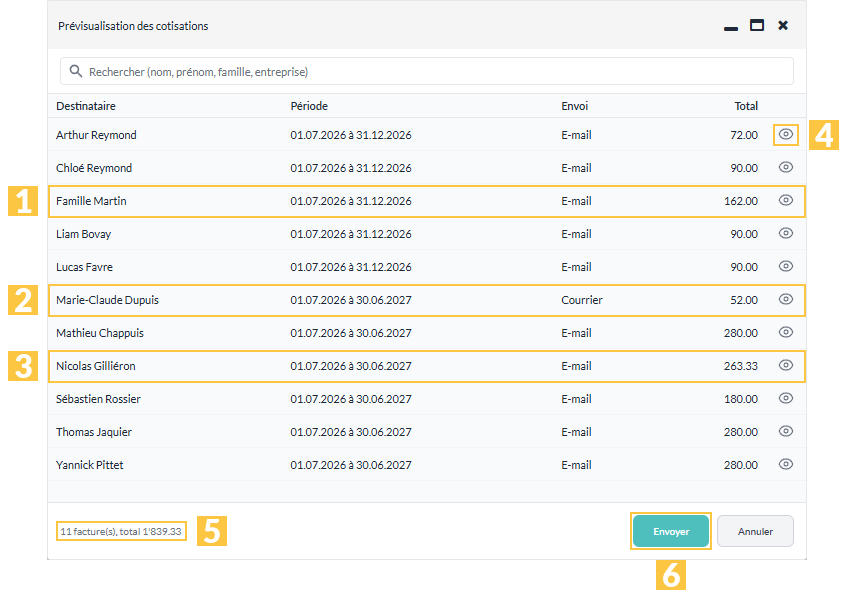This screenshot has width=847, height=598.
Task: Open eye preview for Mathieu Chappuis
Action: click(785, 332)
